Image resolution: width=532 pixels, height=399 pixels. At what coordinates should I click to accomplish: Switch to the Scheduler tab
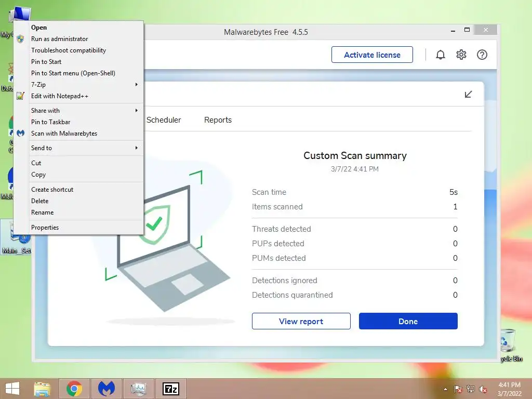click(x=164, y=120)
